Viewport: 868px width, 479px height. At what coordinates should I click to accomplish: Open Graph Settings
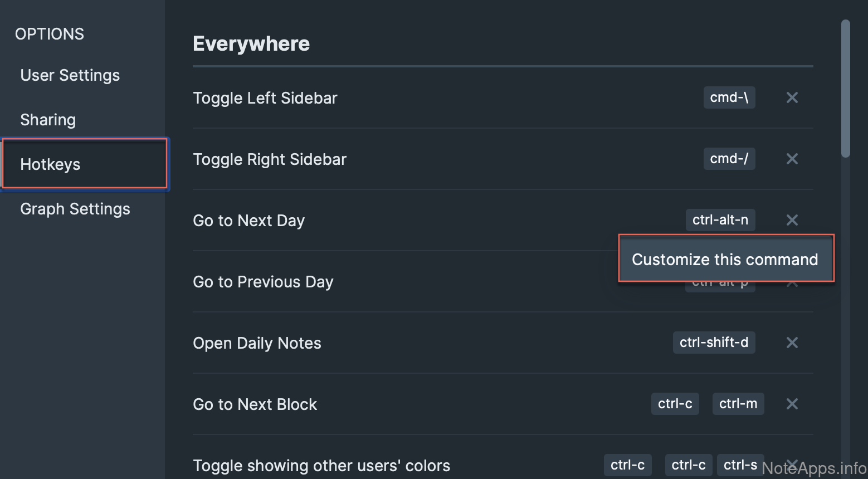pyautogui.click(x=75, y=209)
